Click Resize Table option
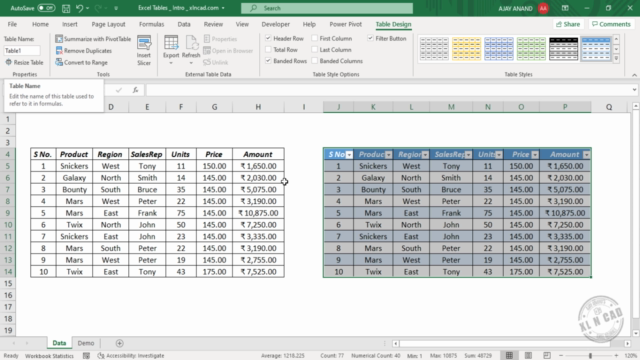This screenshot has width=640, height=360. (24, 62)
